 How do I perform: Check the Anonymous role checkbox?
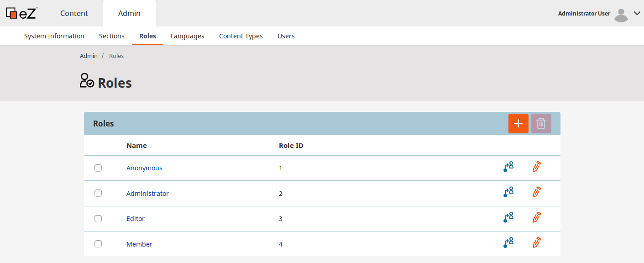(x=98, y=168)
